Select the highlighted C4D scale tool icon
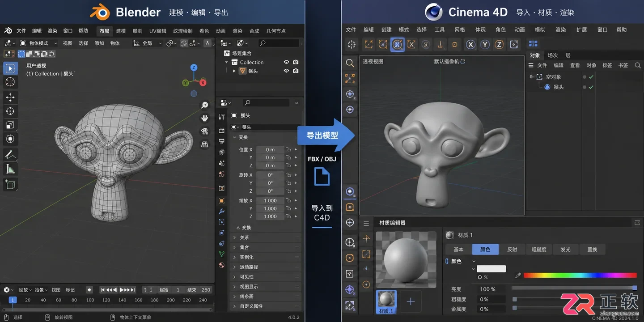 click(397, 44)
